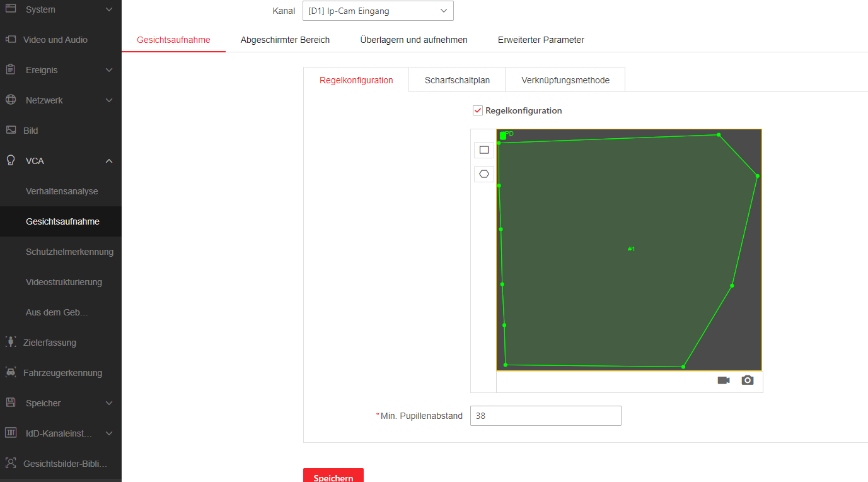Select the rectangle drawing tool
Screen dimensions: 868x482
pyautogui.click(x=484, y=150)
